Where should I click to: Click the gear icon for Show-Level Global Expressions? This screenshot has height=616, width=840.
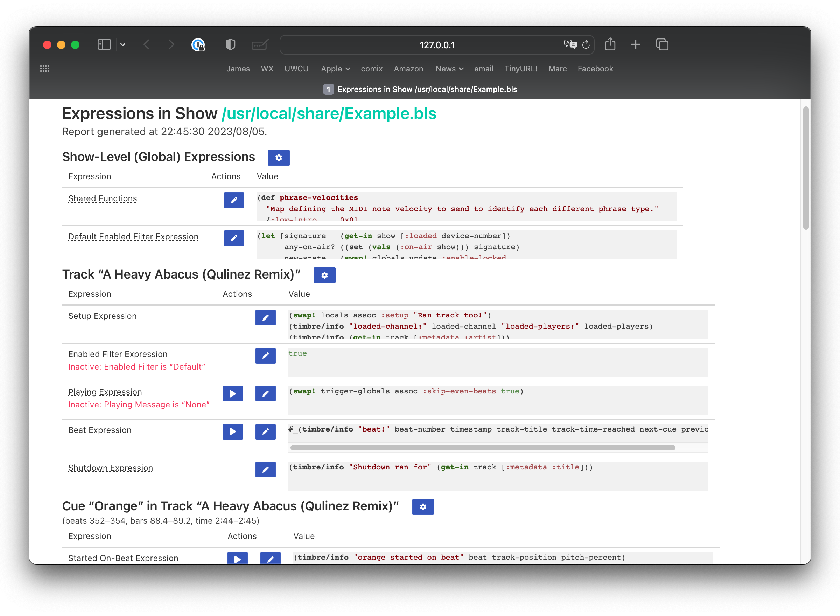pyautogui.click(x=279, y=157)
